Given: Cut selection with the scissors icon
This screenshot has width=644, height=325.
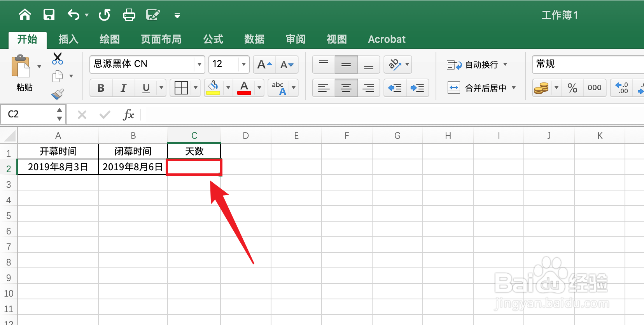Looking at the screenshot, I should click(x=58, y=59).
